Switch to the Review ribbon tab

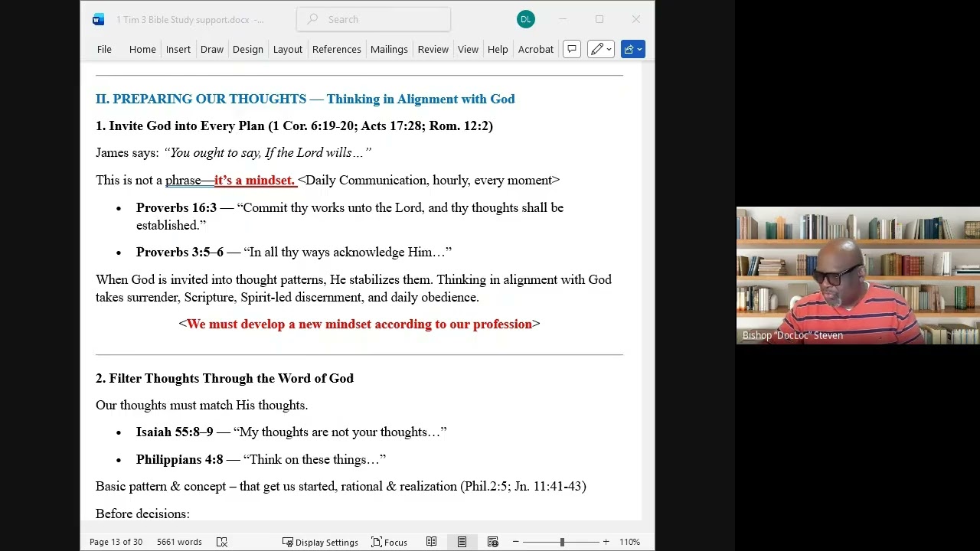pyautogui.click(x=433, y=49)
